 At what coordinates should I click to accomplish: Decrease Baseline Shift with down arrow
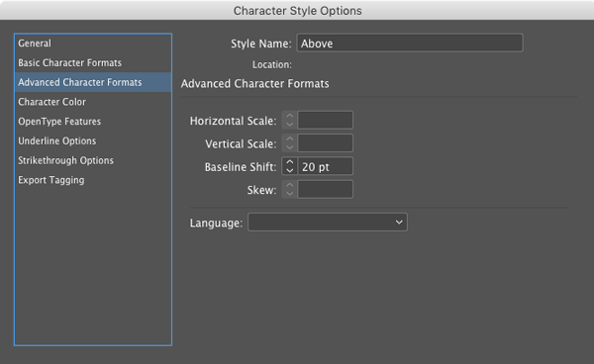[290, 171]
